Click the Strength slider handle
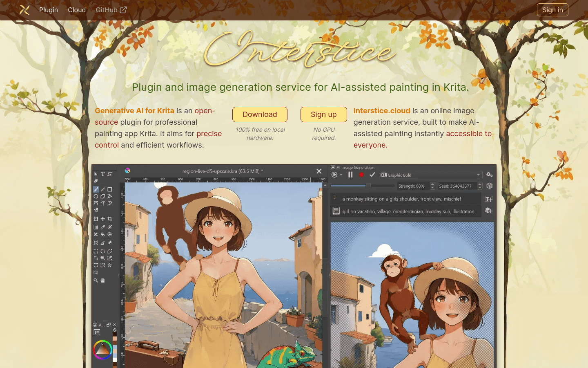This screenshot has width=588, height=368. click(x=368, y=186)
